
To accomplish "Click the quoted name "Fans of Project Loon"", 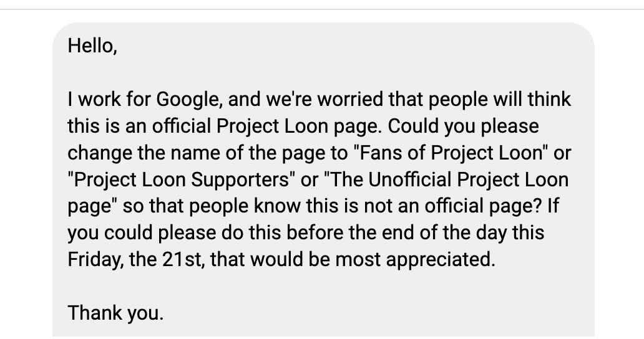I will point(451,153).
